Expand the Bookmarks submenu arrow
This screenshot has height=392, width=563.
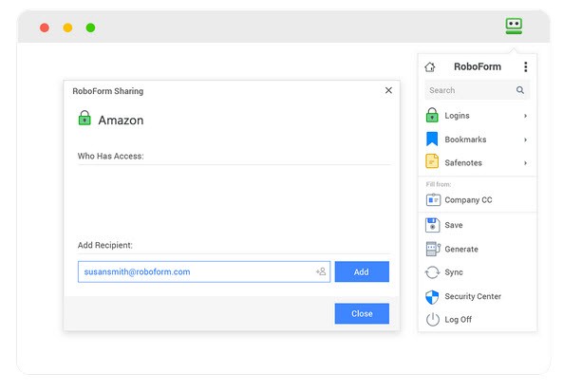pos(525,140)
